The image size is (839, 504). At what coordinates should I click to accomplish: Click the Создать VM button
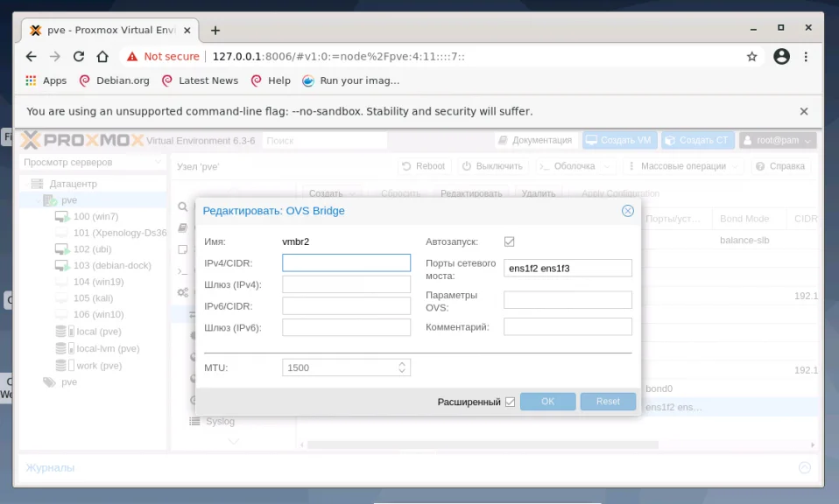[x=620, y=140]
